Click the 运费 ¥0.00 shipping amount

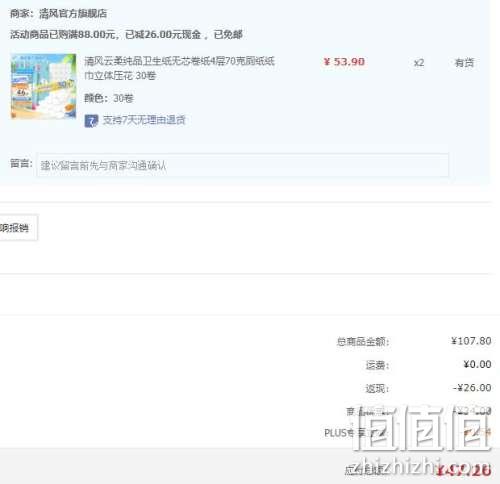[x=477, y=364]
